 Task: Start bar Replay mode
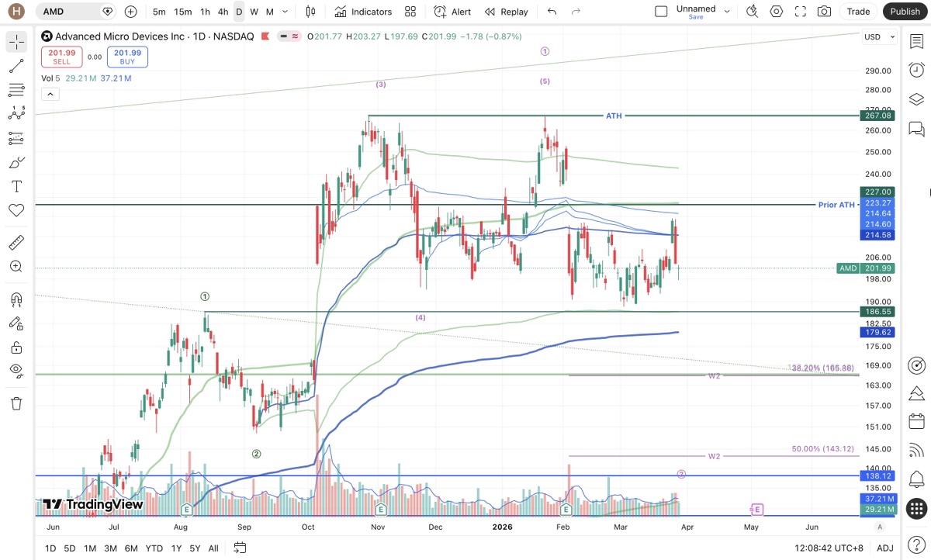(506, 12)
